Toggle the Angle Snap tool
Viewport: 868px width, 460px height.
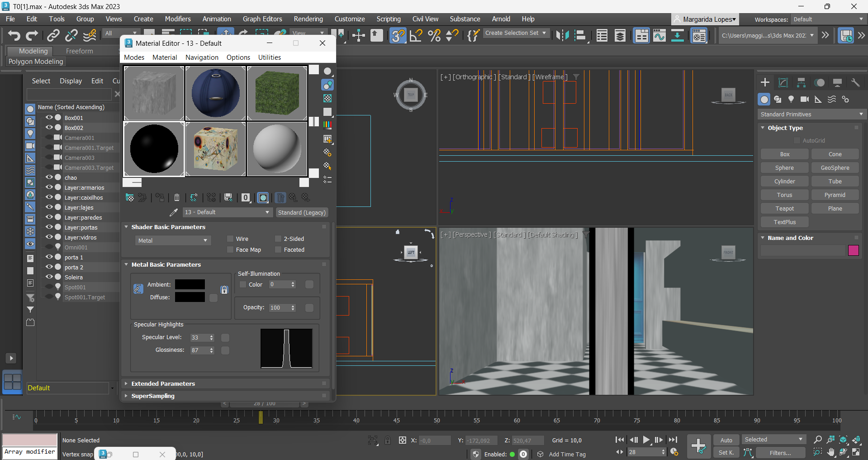tap(416, 35)
